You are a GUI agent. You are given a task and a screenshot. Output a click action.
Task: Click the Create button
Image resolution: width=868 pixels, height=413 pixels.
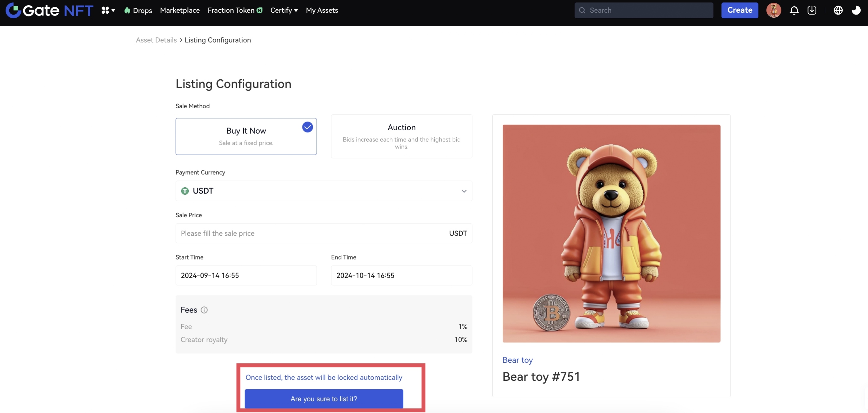(x=739, y=11)
